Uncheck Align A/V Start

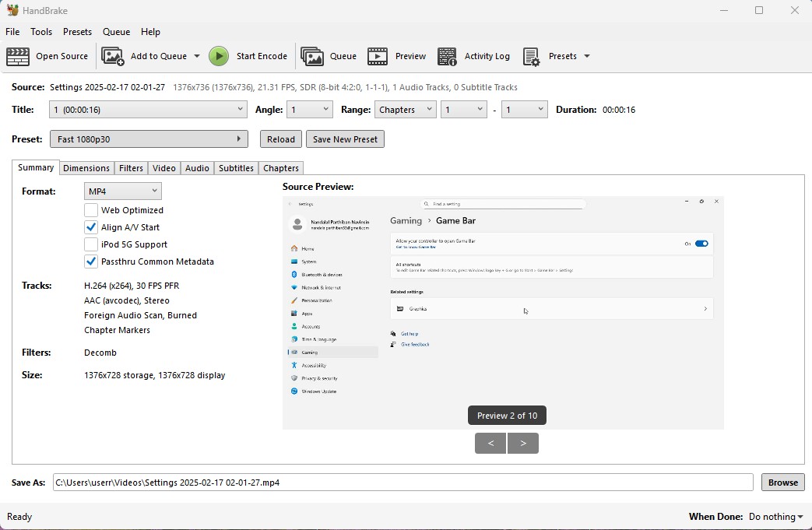91,227
